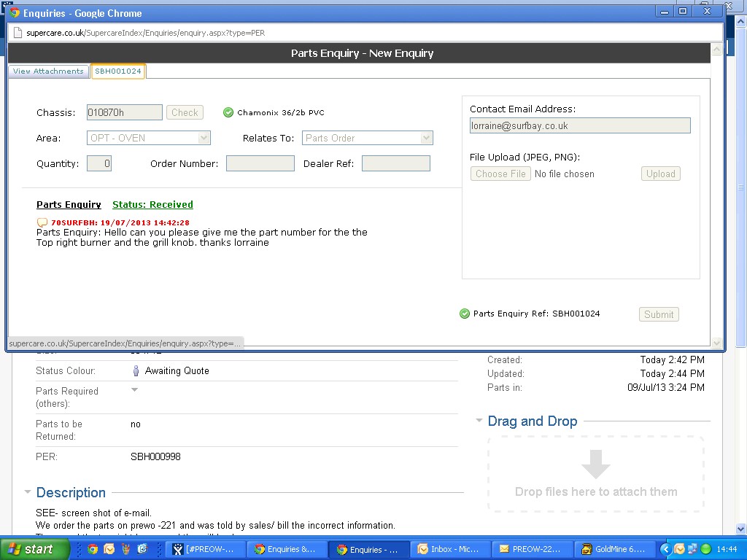Screen dimensions: 747x560
Task: Select the SBH001024 tab
Action: pyautogui.click(x=118, y=71)
